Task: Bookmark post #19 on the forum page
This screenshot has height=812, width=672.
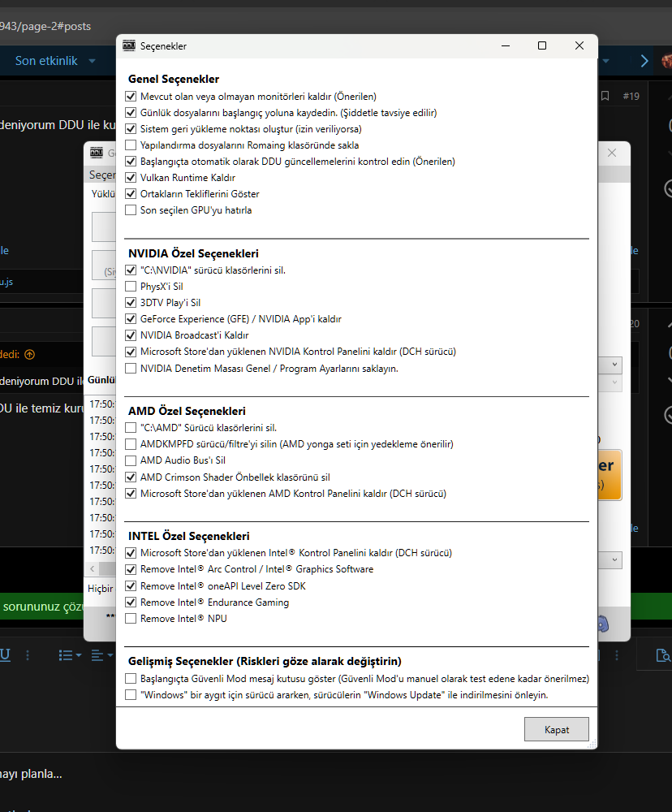Action: tap(605, 96)
